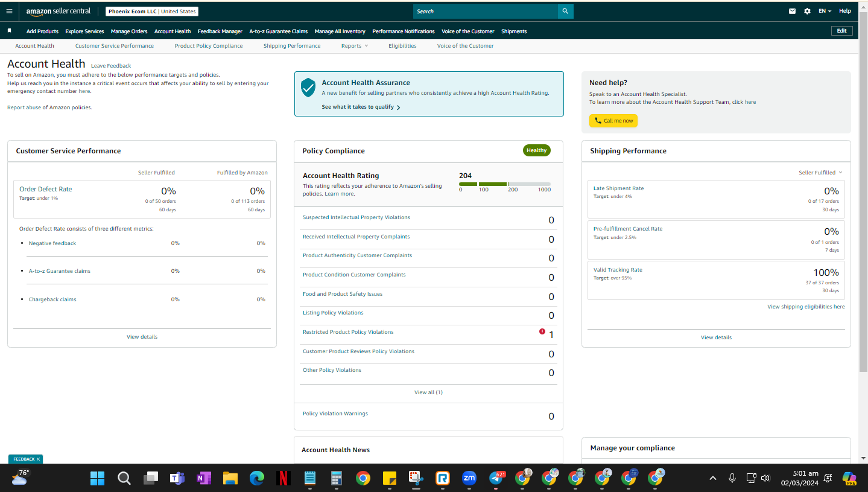The height and width of the screenshot is (492, 868).
Task: Click View shipping eligibilities here link
Action: tap(806, 307)
